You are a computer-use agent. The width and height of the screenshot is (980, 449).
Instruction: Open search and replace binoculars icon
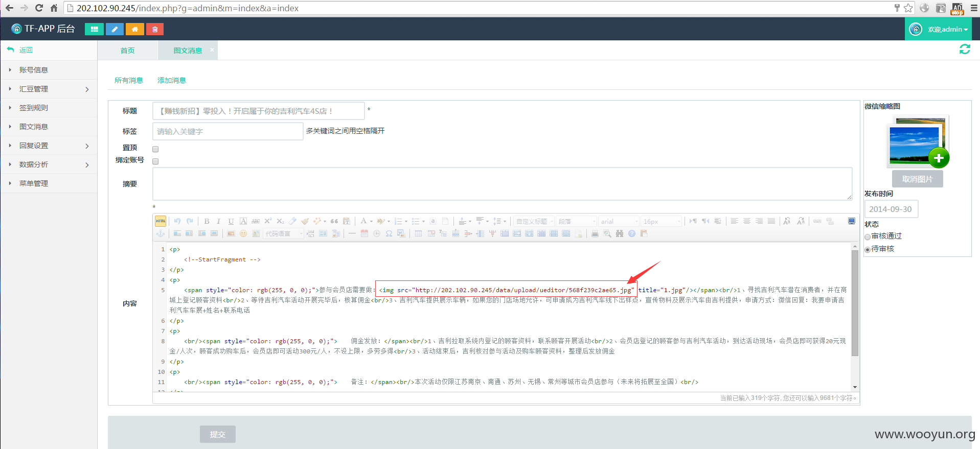click(620, 233)
